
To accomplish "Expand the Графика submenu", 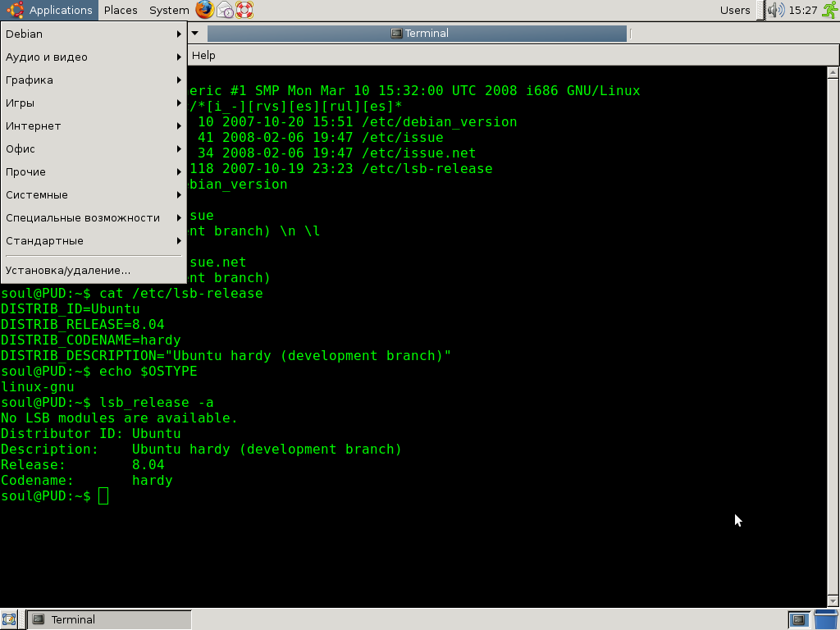I will [x=94, y=80].
